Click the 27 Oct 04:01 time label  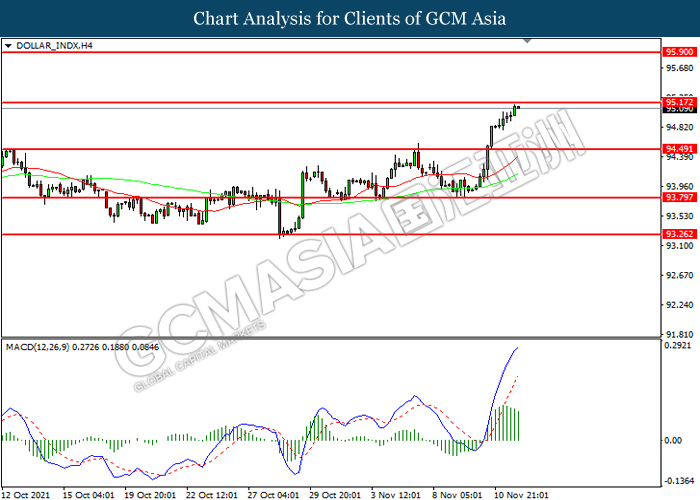[273, 495]
